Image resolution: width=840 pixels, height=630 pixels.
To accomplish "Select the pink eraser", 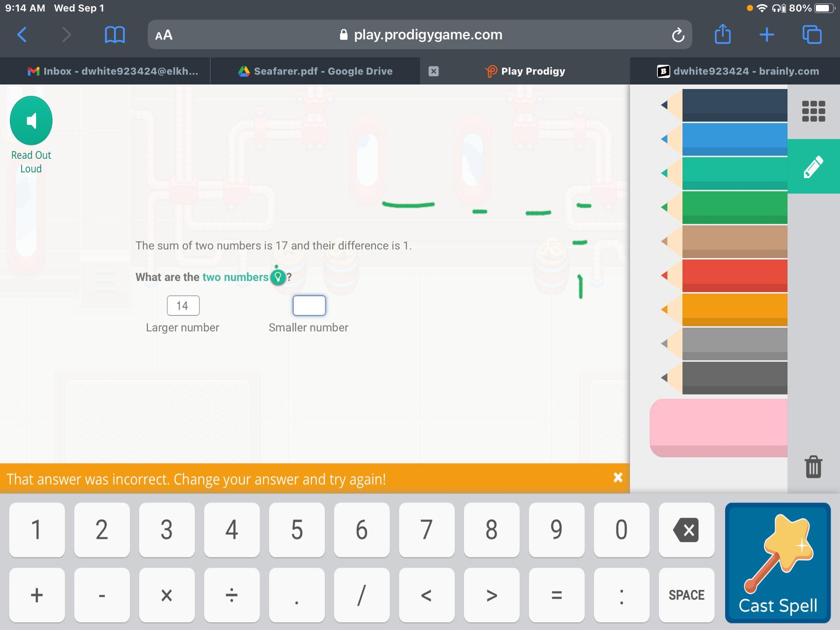I will (719, 427).
